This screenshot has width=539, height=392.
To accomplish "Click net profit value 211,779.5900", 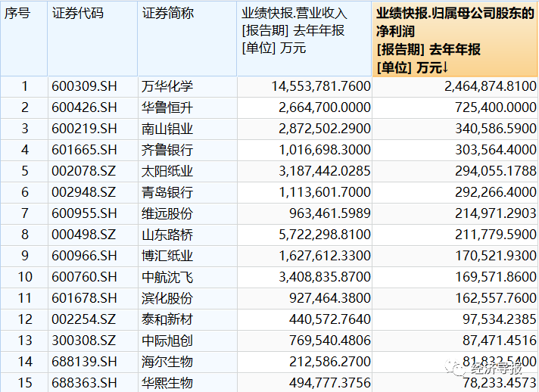I will pyautogui.click(x=496, y=235).
